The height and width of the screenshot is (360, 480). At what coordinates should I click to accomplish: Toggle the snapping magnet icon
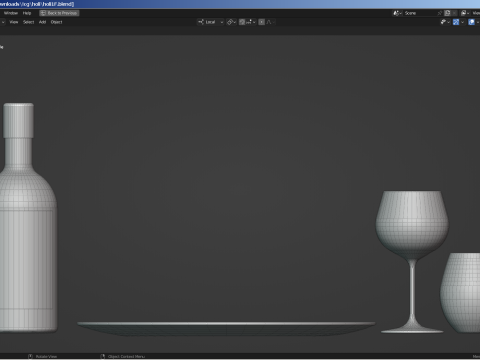pyautogui.click(x=242, y=22)
